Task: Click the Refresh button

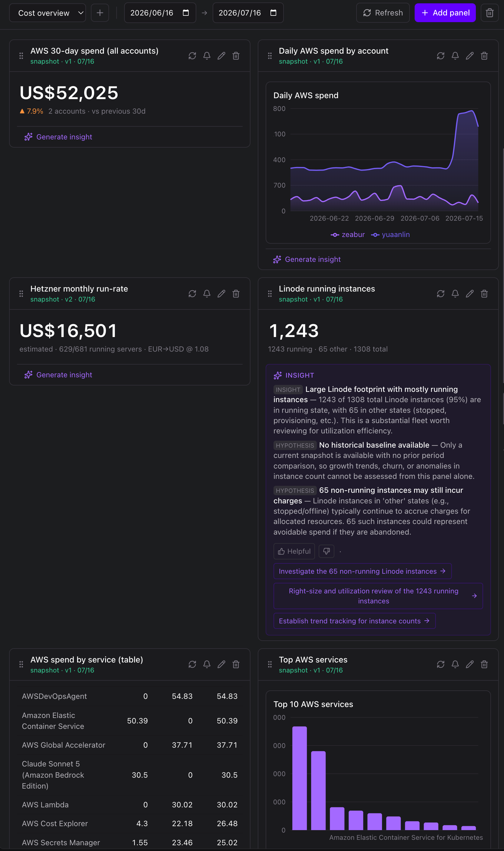Action: point(383,13)
